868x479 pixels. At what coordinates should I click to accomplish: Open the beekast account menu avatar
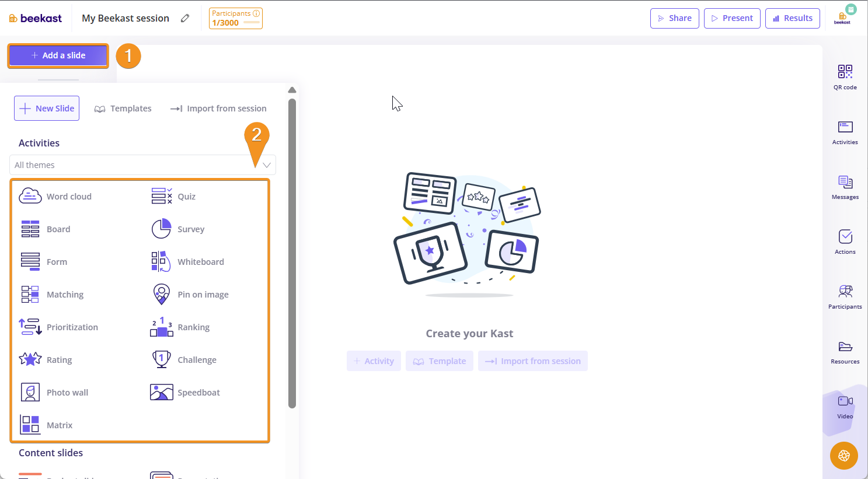pos(843,16)
